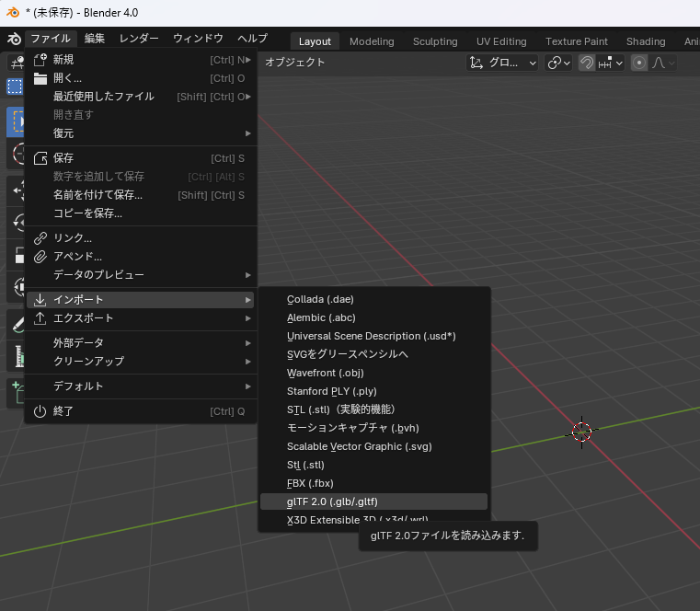Open the transform orientation グロ... dropdown
The image size is (700, 611).
pyautogui.click(x=502, y=63)
